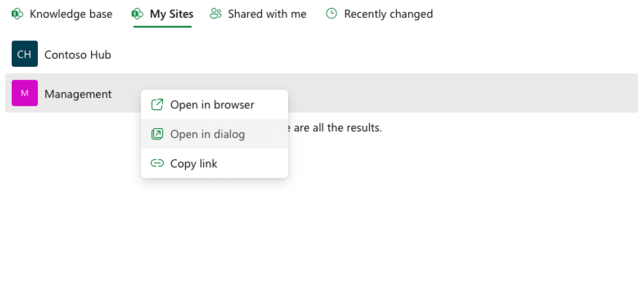Image resolution: width=644 pixels, height=290 pixels.
Task: Choose the Copy link menu option
Action: (193, 164)
